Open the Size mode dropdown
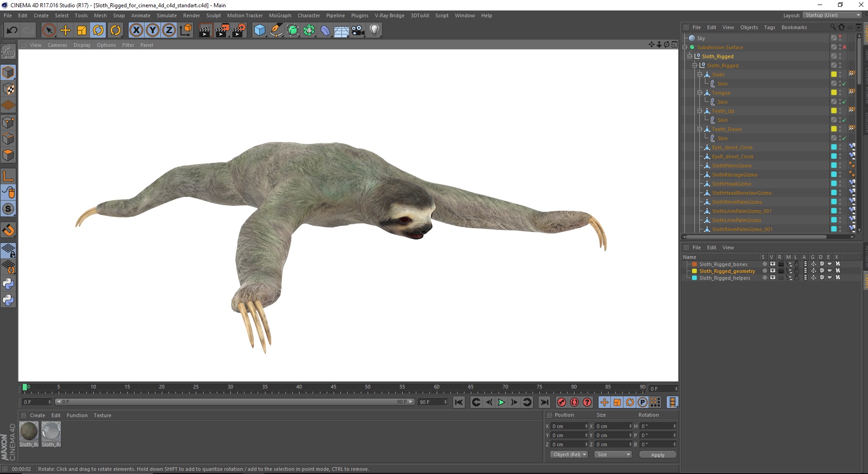The image size is (868, 474). click(613, 454)
